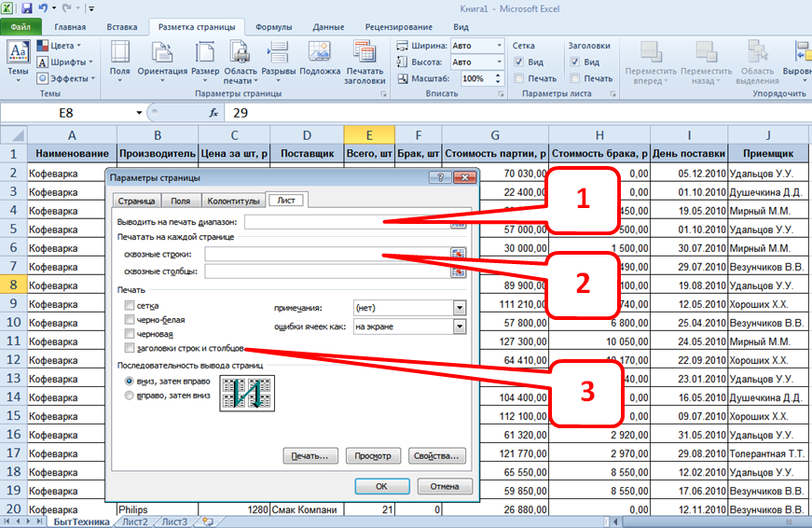Click the Подложка (Background) icon
Screen dimensions: 812x528
(x=320, y=54)
